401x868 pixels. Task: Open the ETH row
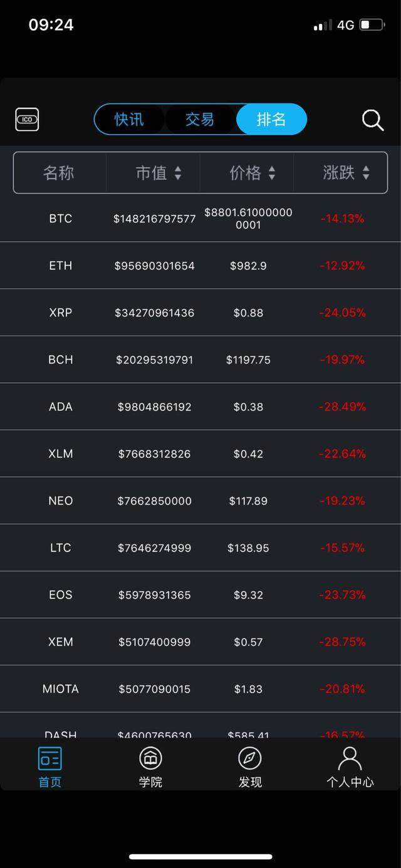pos(200,266)
